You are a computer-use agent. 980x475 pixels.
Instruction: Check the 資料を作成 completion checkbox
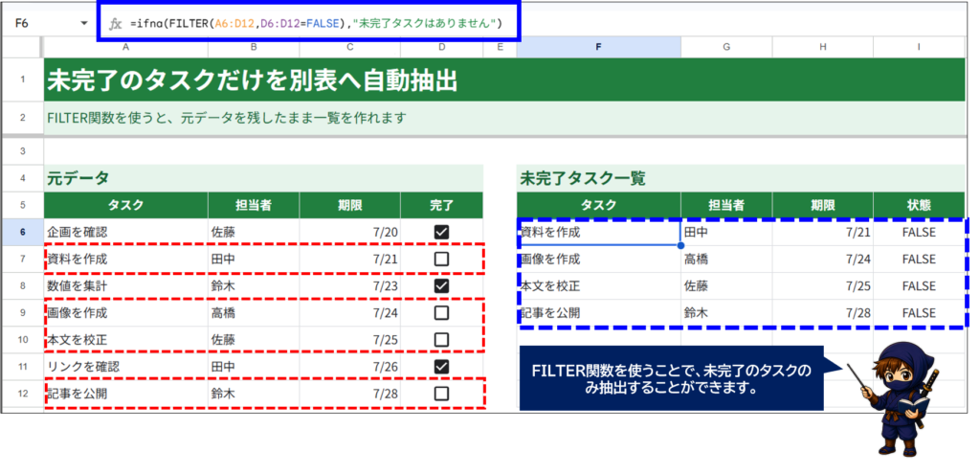pos(441,259)
